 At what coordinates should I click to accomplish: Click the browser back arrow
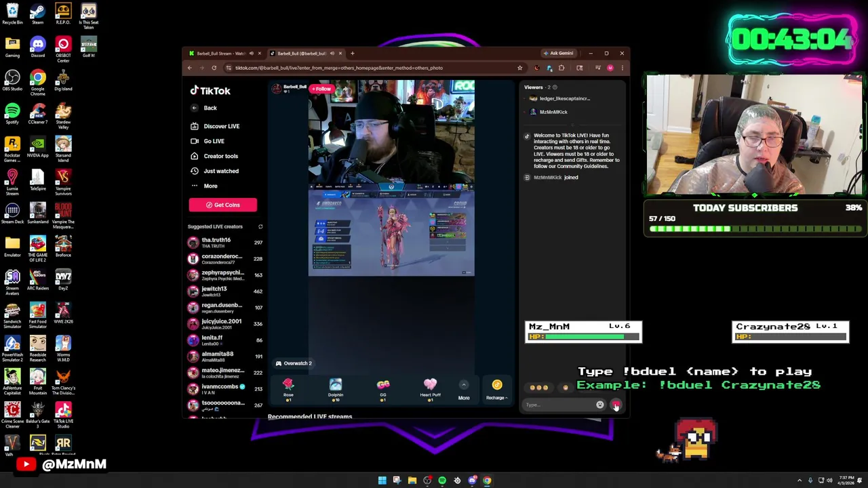click(x=190, y=68)
